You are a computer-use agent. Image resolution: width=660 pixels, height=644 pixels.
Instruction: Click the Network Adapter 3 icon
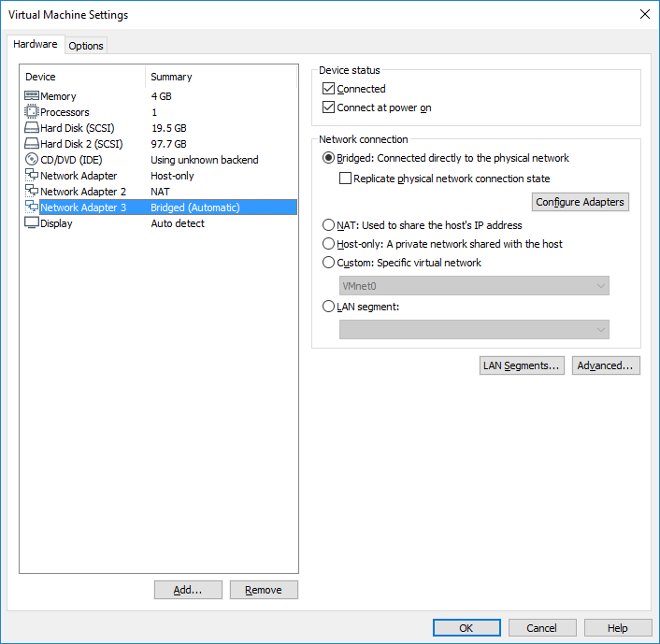32,207
